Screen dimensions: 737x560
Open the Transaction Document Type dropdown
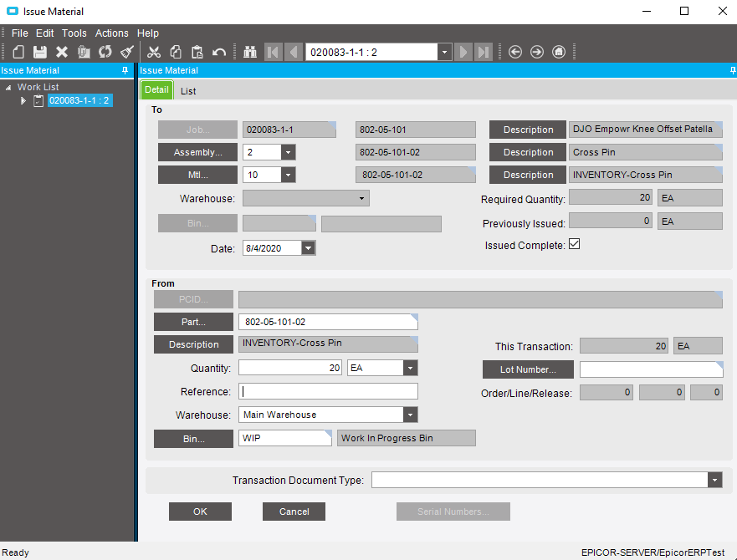714,480
